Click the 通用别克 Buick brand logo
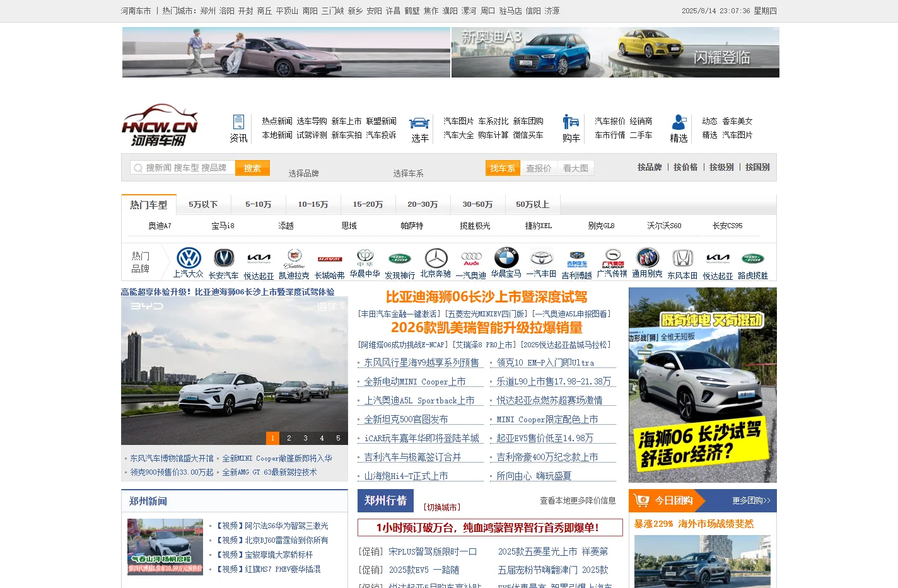898x588 pixels. (648, 258)
